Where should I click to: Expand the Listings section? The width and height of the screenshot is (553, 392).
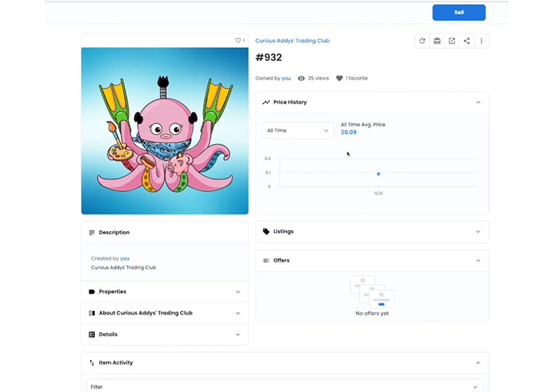372,232
